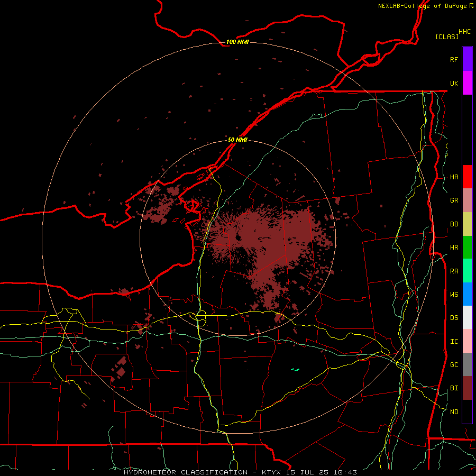Click the UK magenta legend swatch
Viewport: 476px width, 476px height.
[467, 83]
